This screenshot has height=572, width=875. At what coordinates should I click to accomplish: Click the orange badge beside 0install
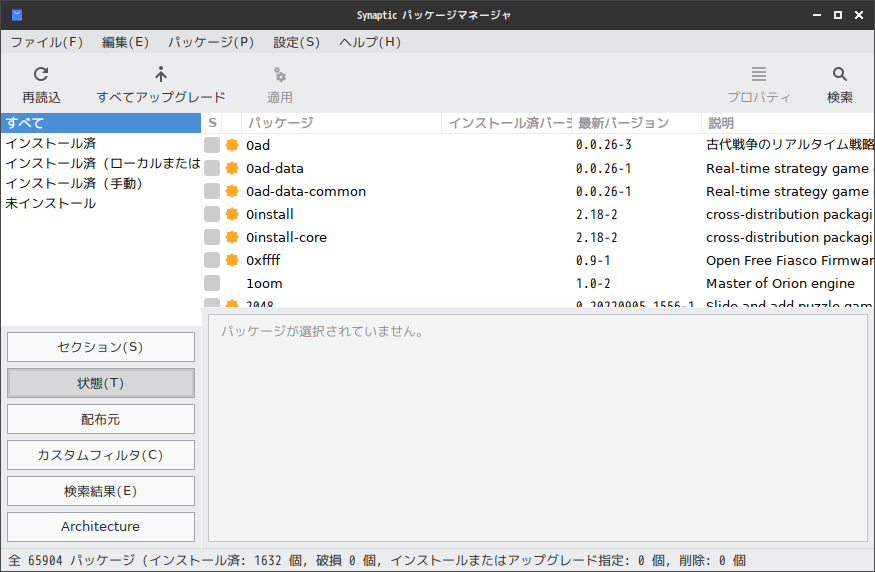click(x=232, y=214)
